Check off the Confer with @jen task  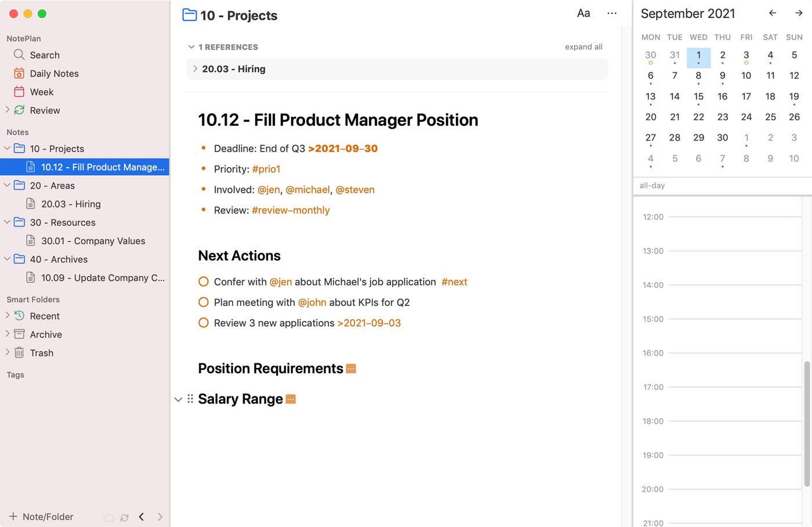(x=204, y=281)
